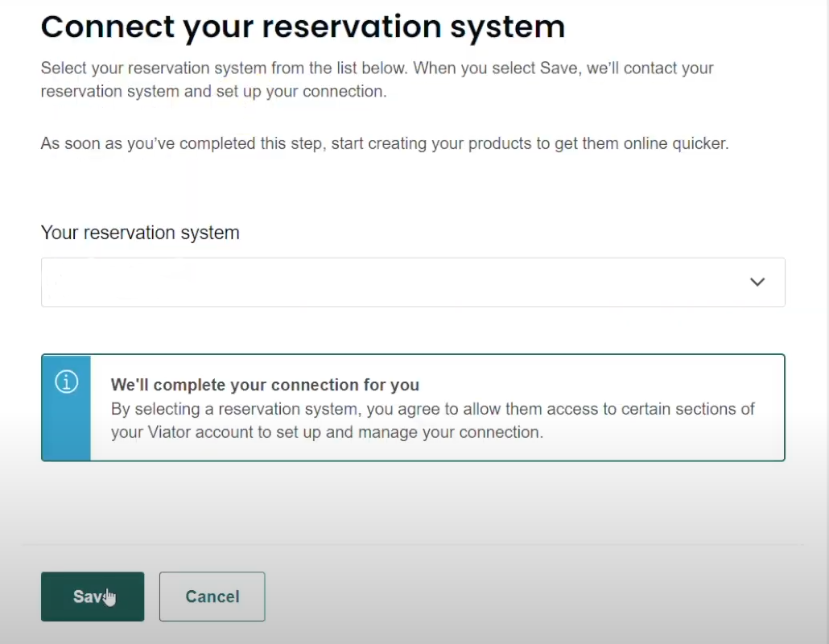Click the divider line above the Save button
The image size is (829, 644).
point(413,544)
